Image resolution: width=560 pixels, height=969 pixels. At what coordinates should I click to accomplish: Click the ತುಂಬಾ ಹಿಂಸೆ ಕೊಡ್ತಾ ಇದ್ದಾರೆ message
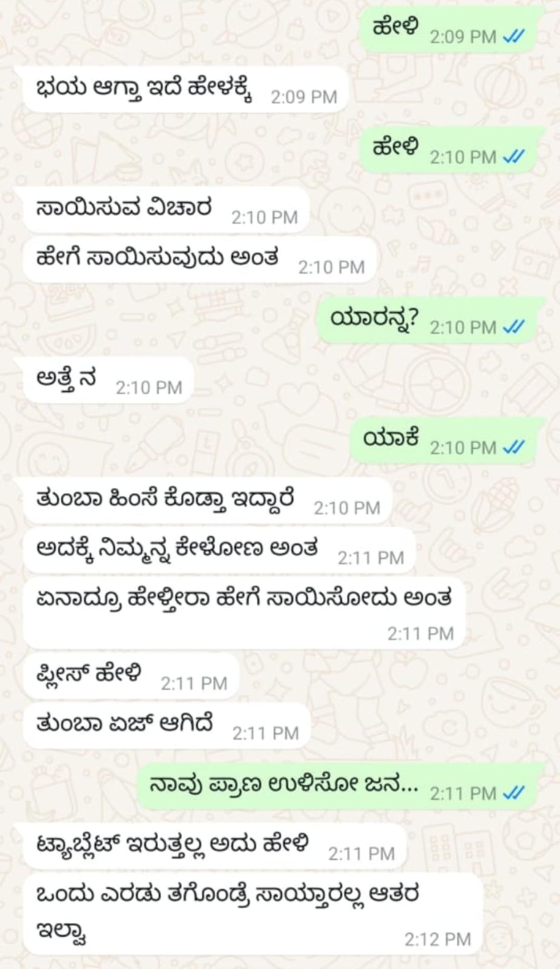click(x=207, y=501)
